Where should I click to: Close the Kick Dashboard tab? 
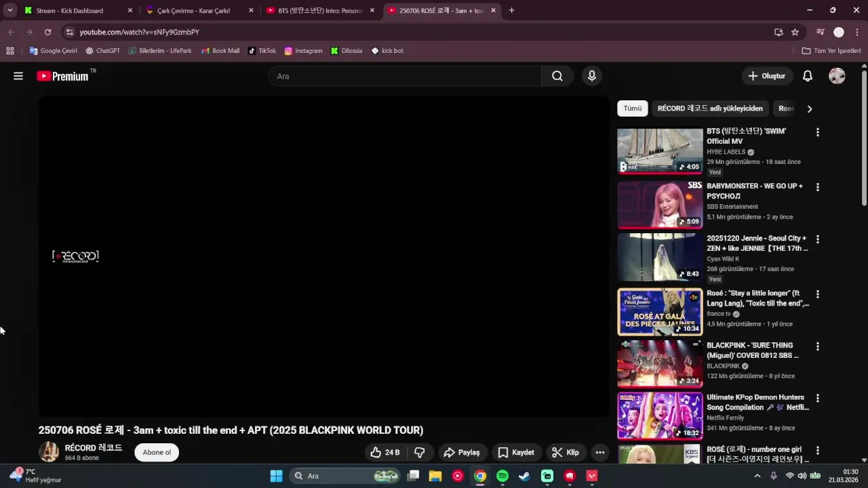pos(130,10)
